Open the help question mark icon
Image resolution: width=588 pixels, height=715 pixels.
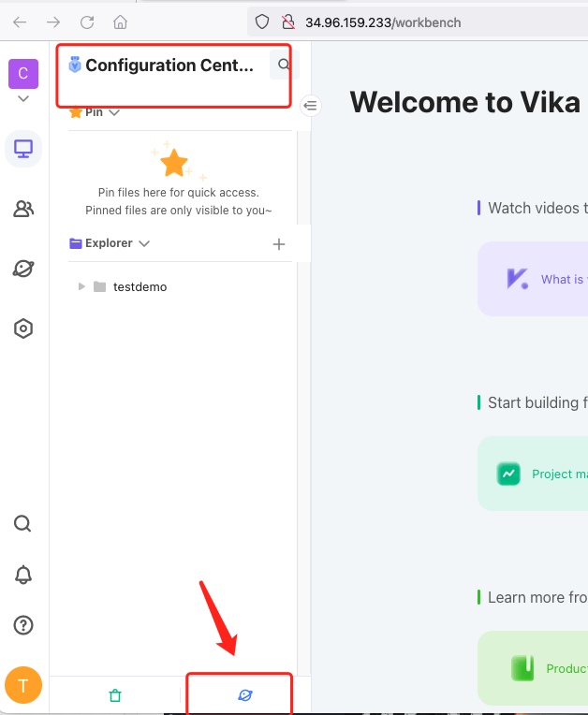23,625
